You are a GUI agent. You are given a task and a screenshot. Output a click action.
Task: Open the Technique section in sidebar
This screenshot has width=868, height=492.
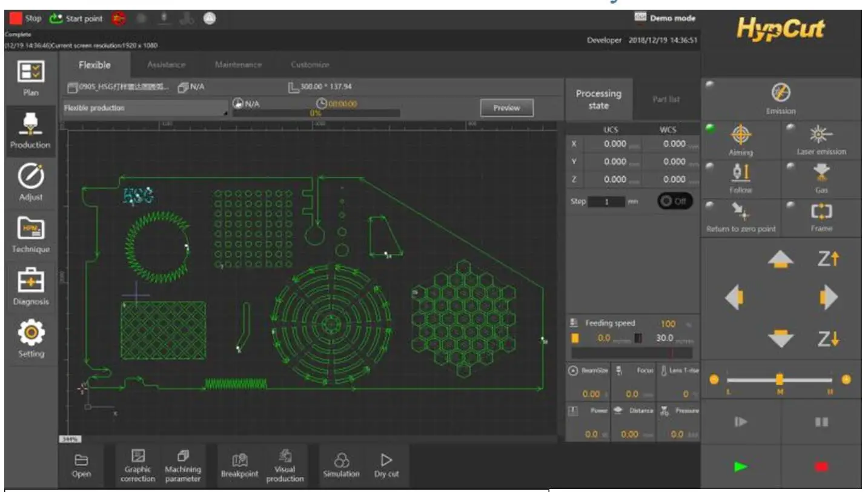click(30, 235)
